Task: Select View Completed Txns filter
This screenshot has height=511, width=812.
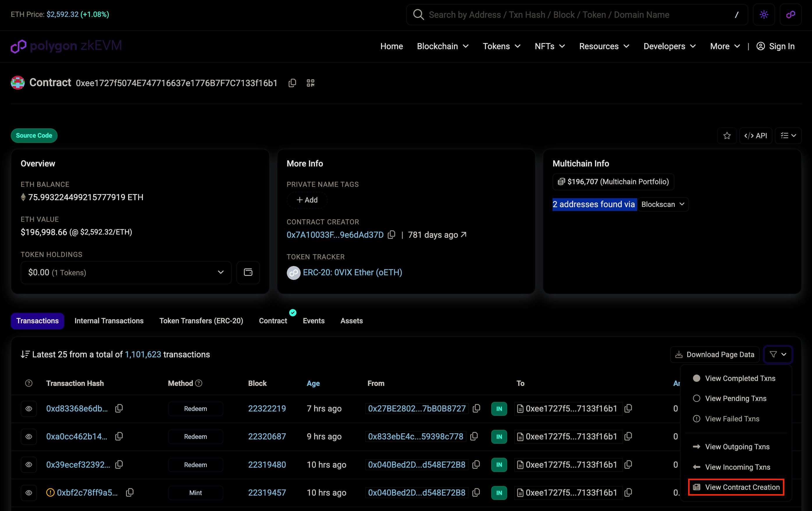Action: coord(736,378)
